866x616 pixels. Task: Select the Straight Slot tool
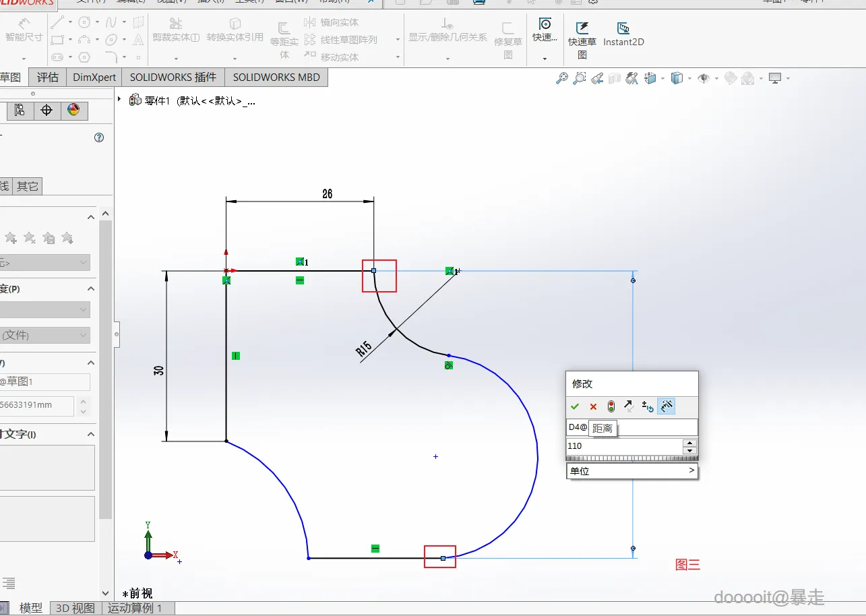[58, 57]
